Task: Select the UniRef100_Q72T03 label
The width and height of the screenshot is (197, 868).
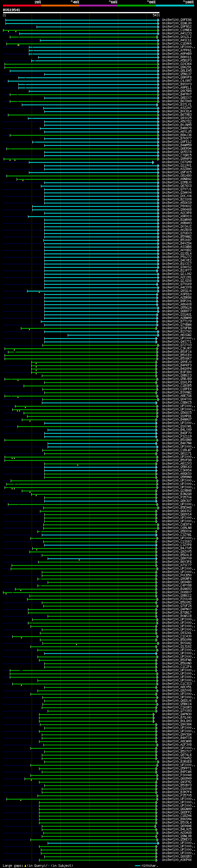Action: point(176,345)
